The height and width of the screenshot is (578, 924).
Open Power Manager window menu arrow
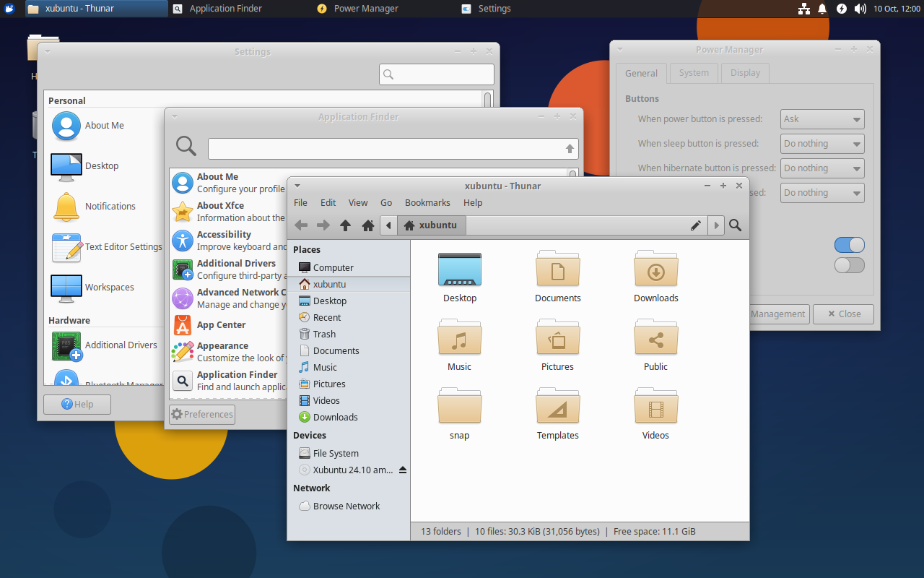(620, 50)
